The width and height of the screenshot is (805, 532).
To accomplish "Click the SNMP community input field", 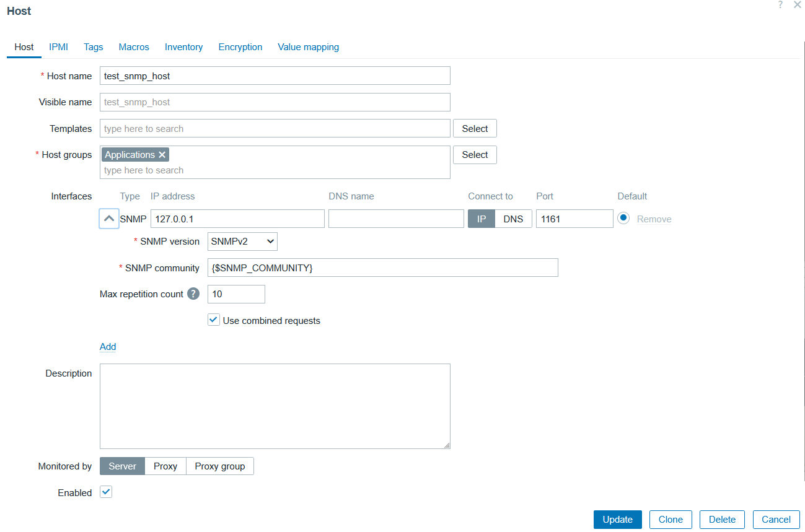I will pyautogui.click(x=382, y=268).
